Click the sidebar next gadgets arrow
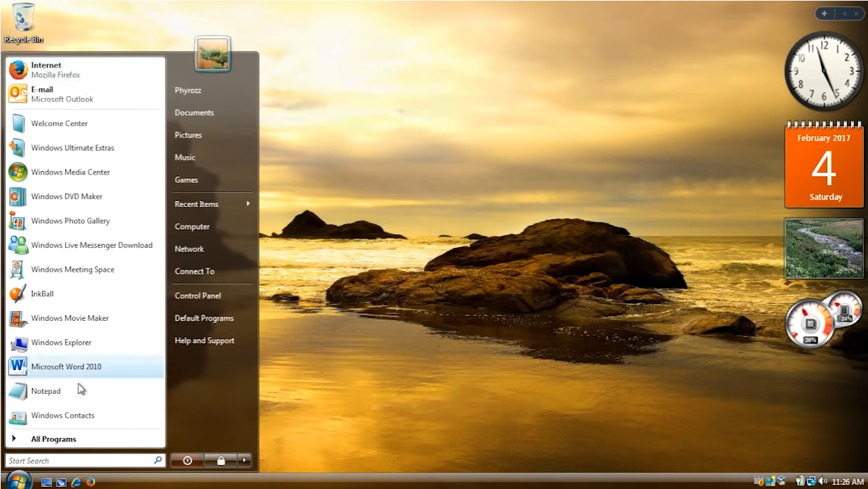This screenshot has width=868, height=489. click(x=857, y=13)
